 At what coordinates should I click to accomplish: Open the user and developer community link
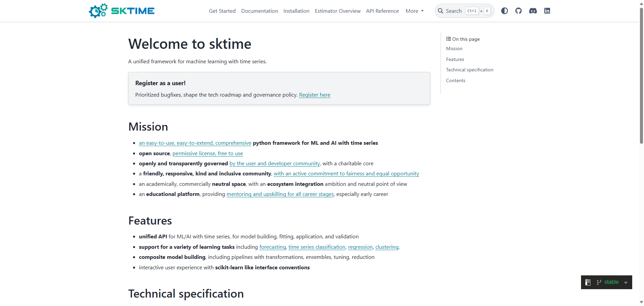pyautogui.click(x=275, y=164)
